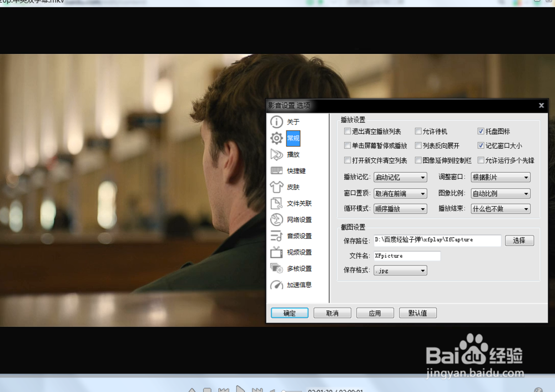Uncheck the 托盘图标 checkbox
The image size is (555, 392).
click(x=481, y=132)
